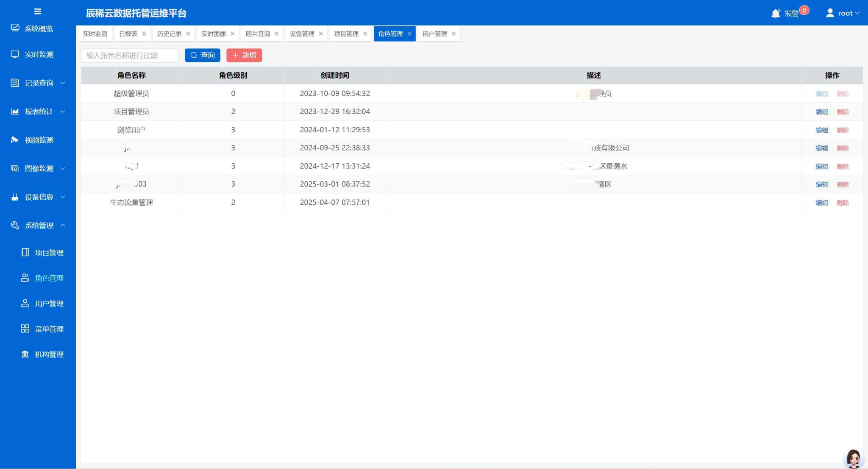The height and width of the screenshot is (469, 868).
Task: Expand the 记录查询 submenu
Action: click(x=39, y=83)
